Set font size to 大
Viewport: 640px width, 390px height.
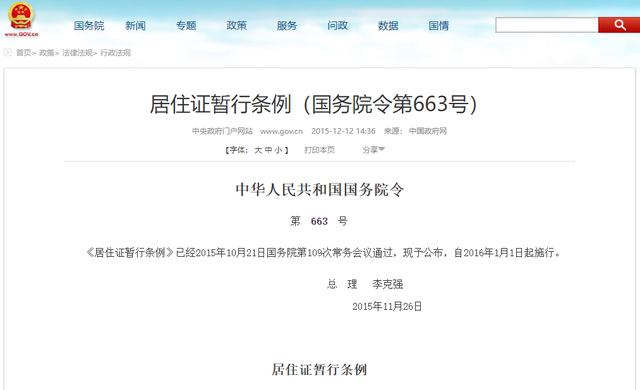[x=258, y=150]
